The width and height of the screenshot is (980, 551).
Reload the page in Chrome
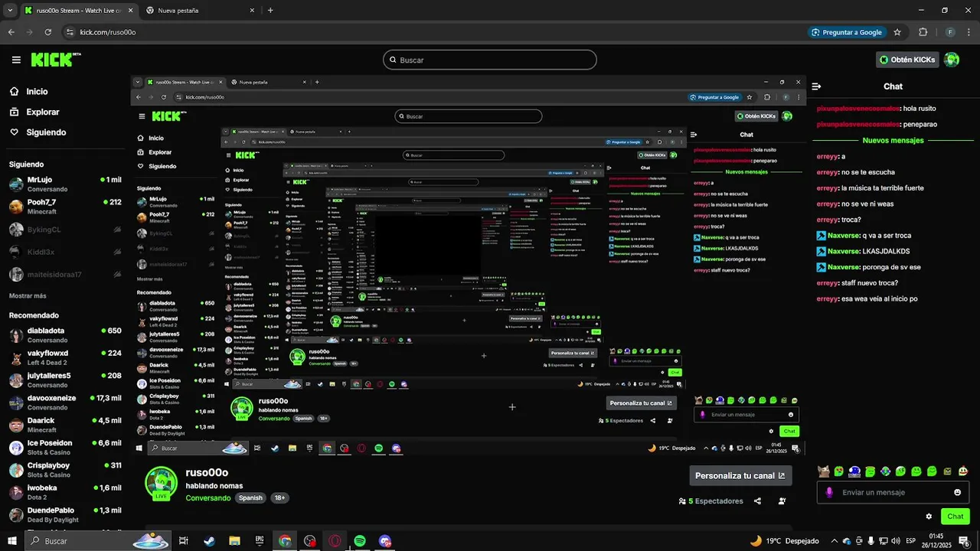coord(47,32)
